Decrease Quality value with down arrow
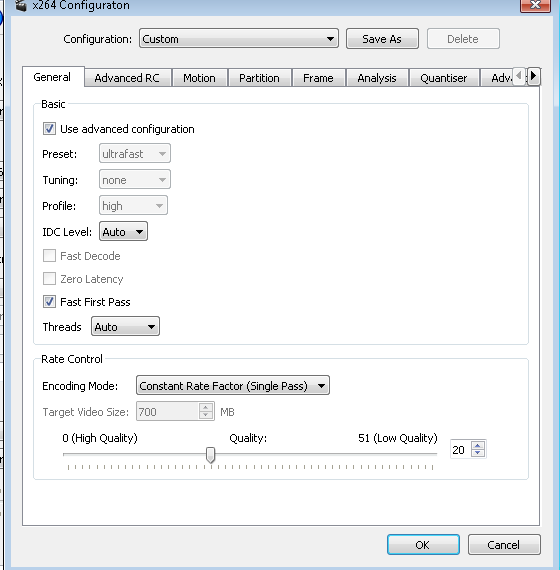This screenshot has width=560, height=570. coord(478,453)
